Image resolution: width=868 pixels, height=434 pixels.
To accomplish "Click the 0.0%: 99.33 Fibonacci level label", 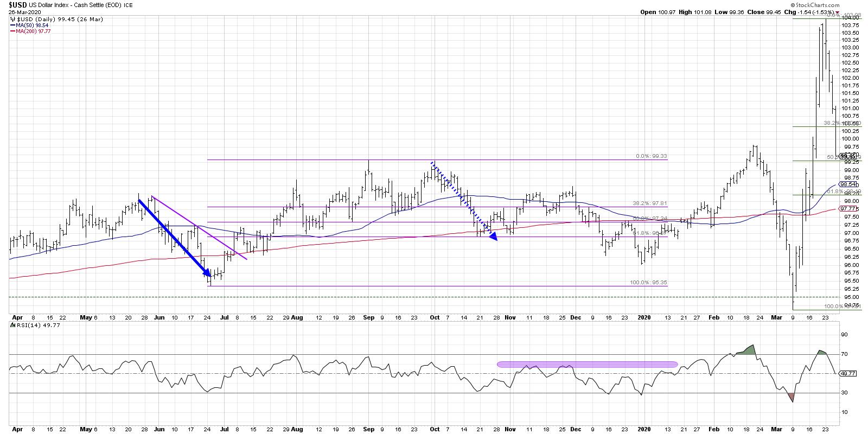I will click(651, 156).
